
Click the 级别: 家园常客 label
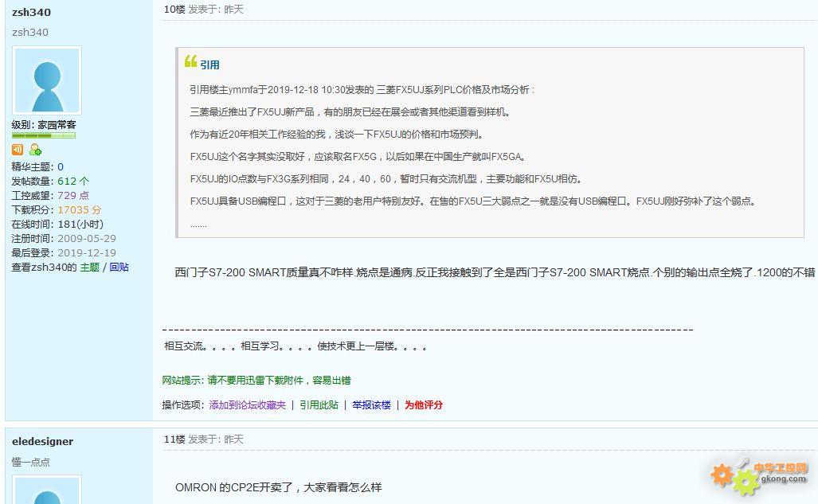(44, 125)
